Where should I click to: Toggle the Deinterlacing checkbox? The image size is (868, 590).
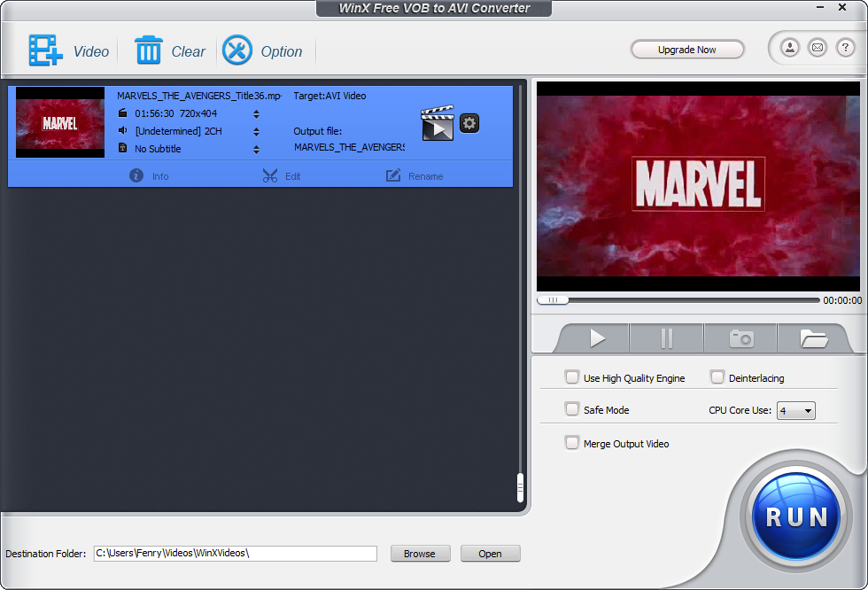(717, 377)
